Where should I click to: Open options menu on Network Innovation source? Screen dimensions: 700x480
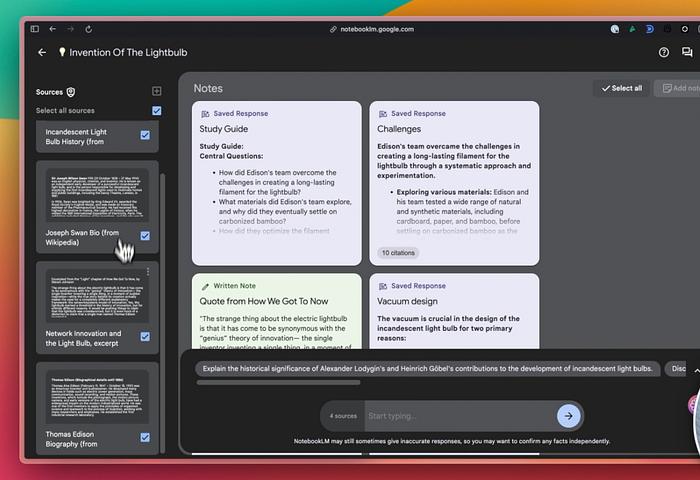[x=148, y=271]
